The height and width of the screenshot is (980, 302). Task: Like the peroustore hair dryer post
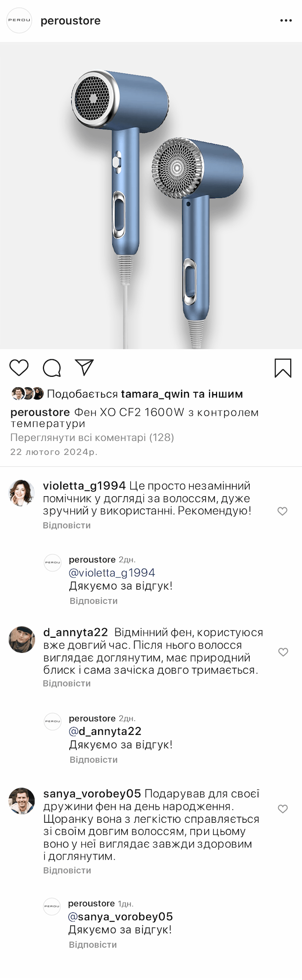pos(19,367)
